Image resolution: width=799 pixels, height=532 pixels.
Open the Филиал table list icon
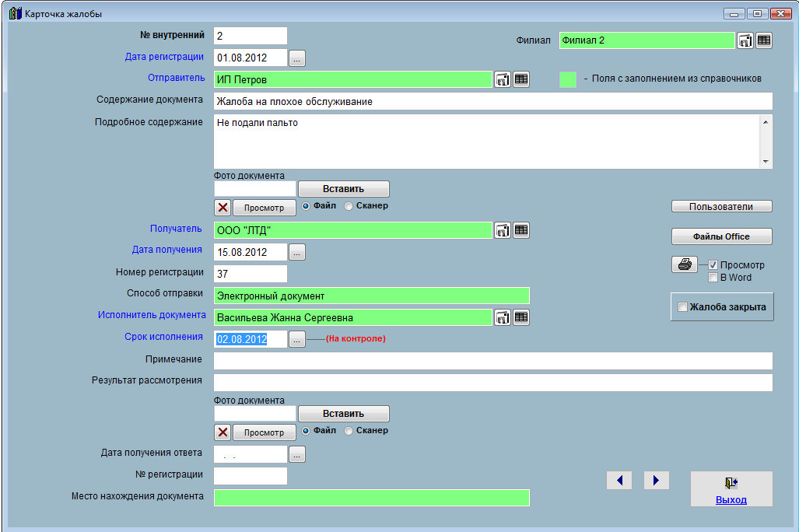coord(764,40)
